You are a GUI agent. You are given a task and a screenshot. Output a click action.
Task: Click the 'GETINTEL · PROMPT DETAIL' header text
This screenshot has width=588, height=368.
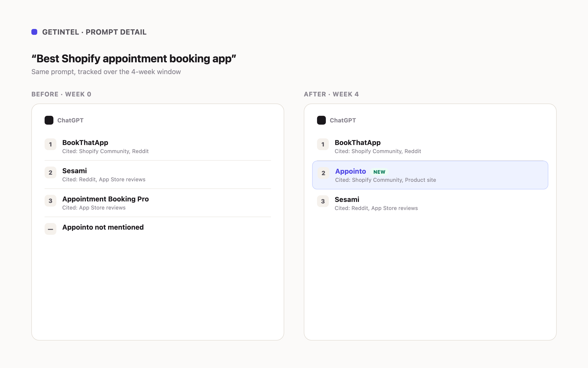pos(94,32)
